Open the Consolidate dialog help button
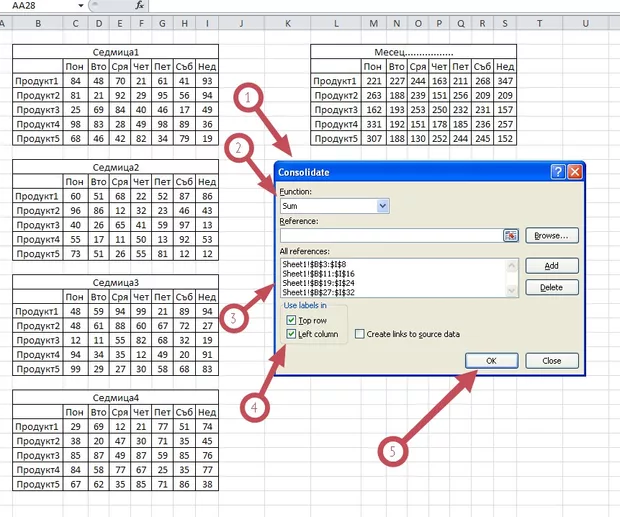620x517 pixels. pos(557,172)
